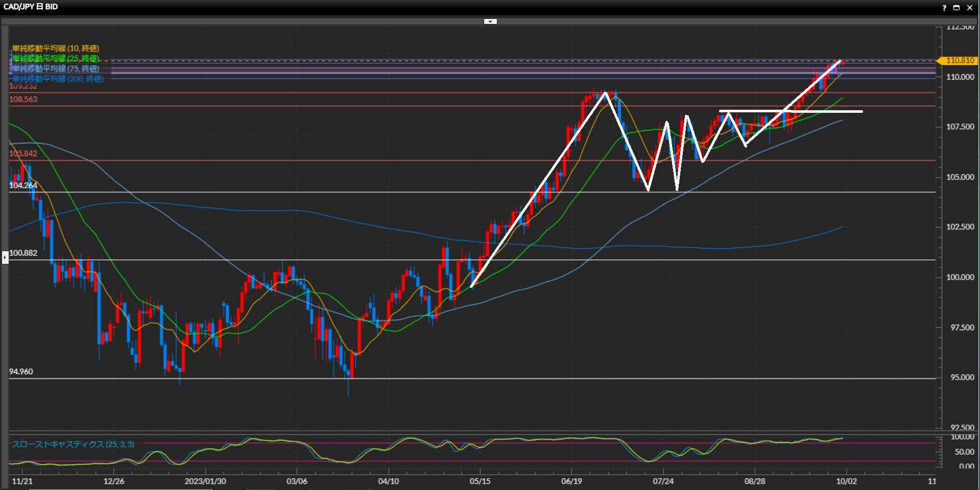Click the slow stochastics (25, 3, 3) label
Screen dimensions: 980x490
pos(73,445)
